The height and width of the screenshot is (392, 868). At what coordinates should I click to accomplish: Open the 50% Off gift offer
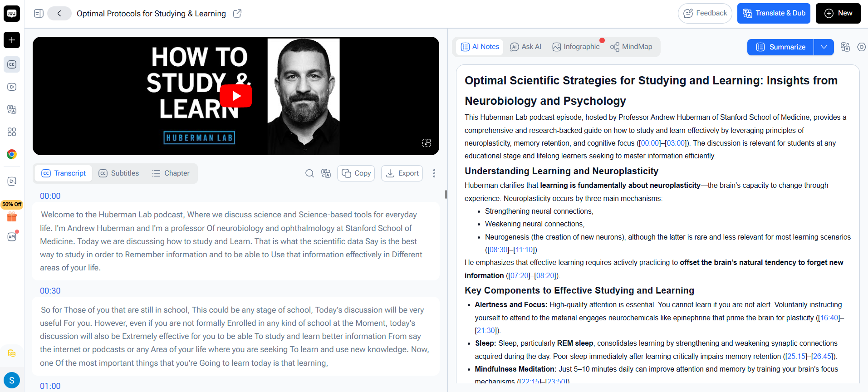pyautogui.click(x=12, y=211)
